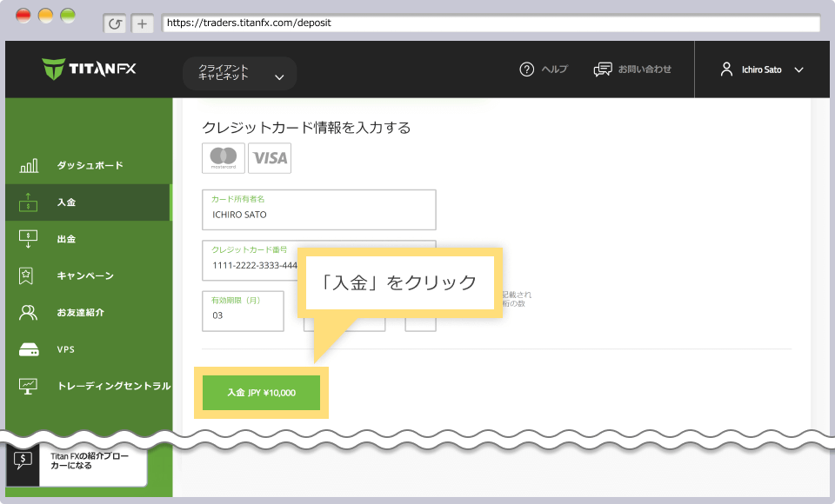Click the 入金 JPY ¥10,000 button
835x504 pixels.
point(261,393)
